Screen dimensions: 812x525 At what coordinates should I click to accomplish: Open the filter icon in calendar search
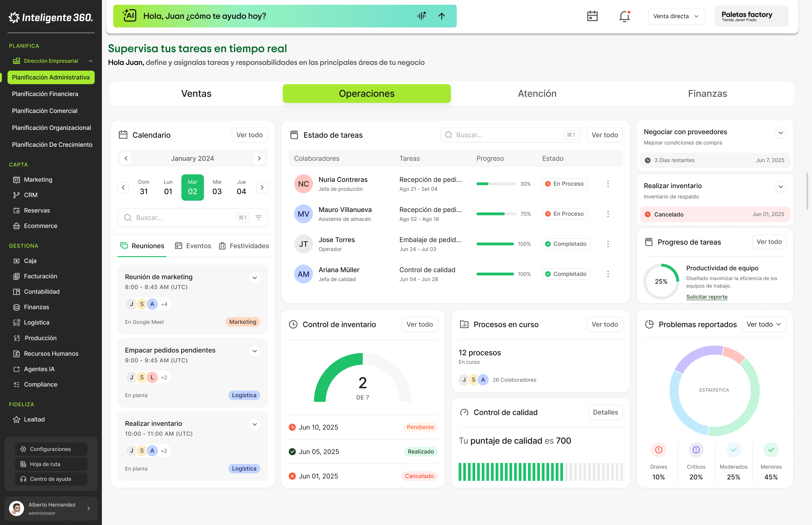[x=259, y=217]
